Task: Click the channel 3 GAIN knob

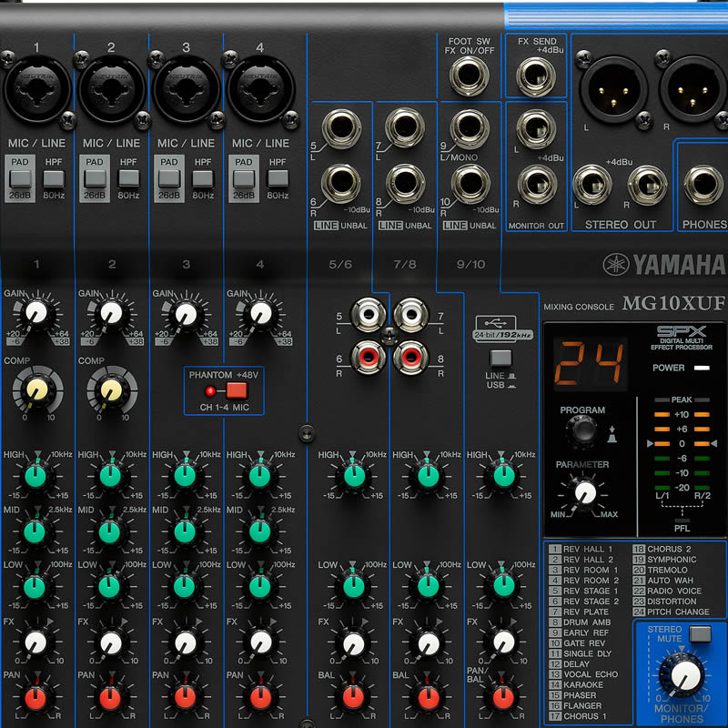Action: click(186, 314)
